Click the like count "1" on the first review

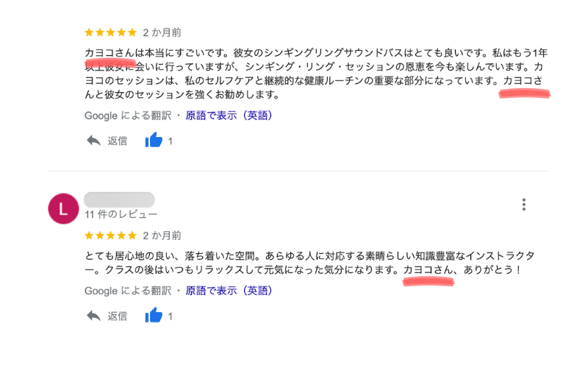click(x=171, y=141)
